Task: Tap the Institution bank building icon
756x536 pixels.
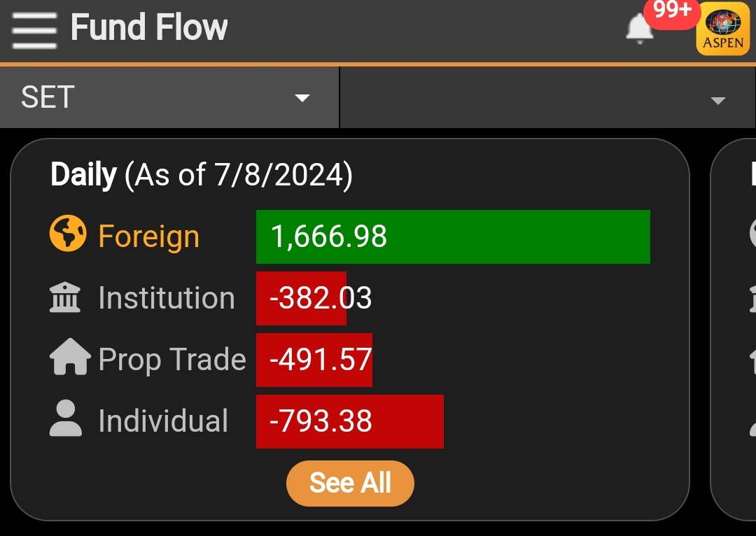Action: pos(66,298)
